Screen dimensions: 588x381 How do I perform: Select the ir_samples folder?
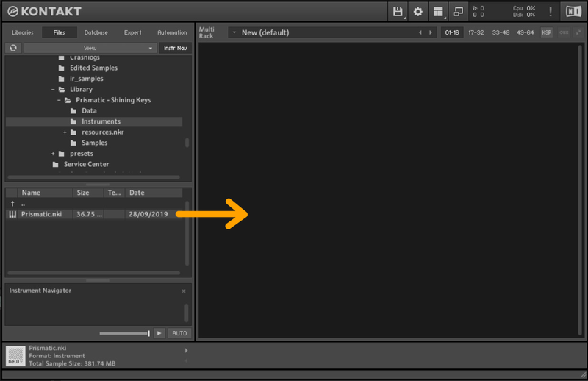tap(86, 79)
